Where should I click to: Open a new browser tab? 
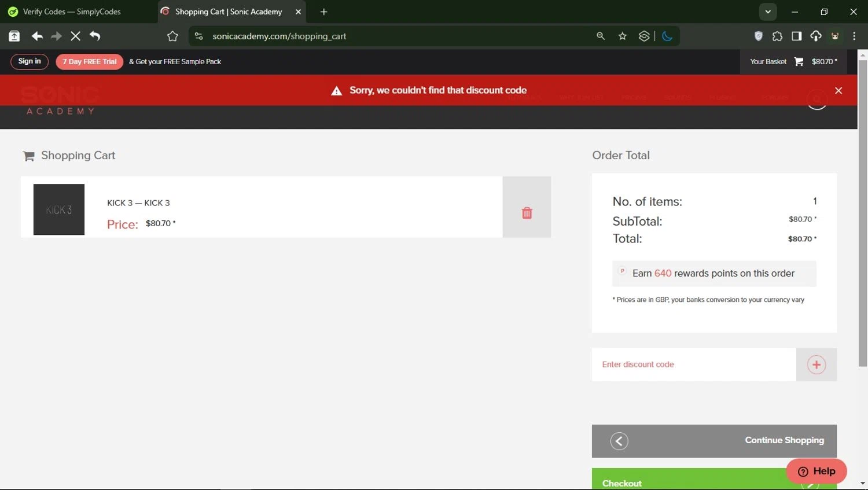click(x=323, y=12)
